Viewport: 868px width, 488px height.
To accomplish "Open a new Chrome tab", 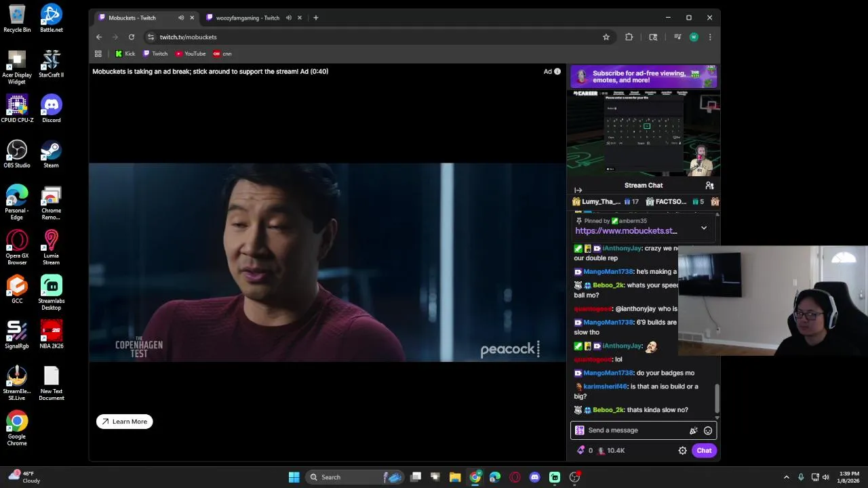I will coord(316,18).
